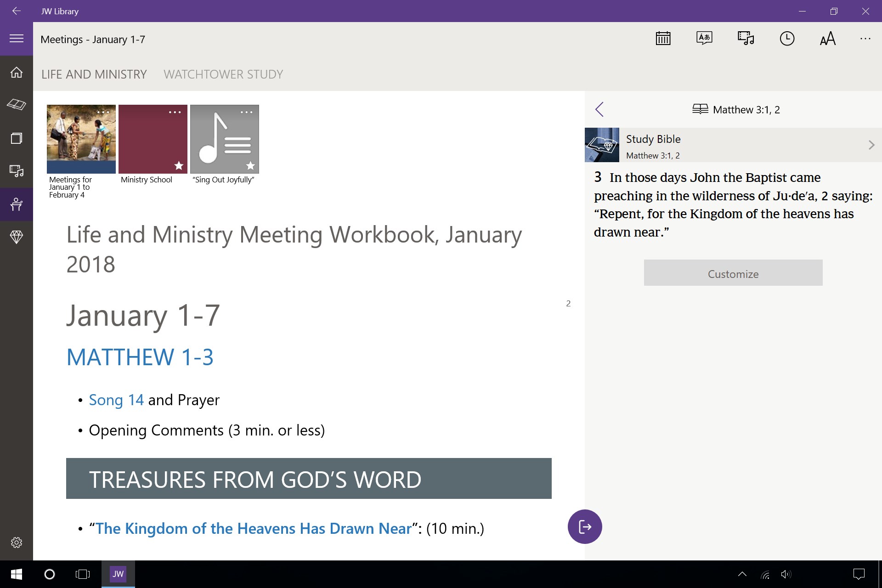Go to Home in sidebar
The height and width of the screenshot is (588, 882).
[17, 72]
